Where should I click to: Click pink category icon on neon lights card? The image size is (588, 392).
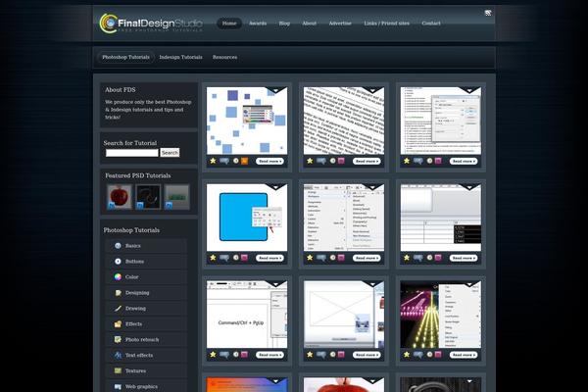pos(438,355)
